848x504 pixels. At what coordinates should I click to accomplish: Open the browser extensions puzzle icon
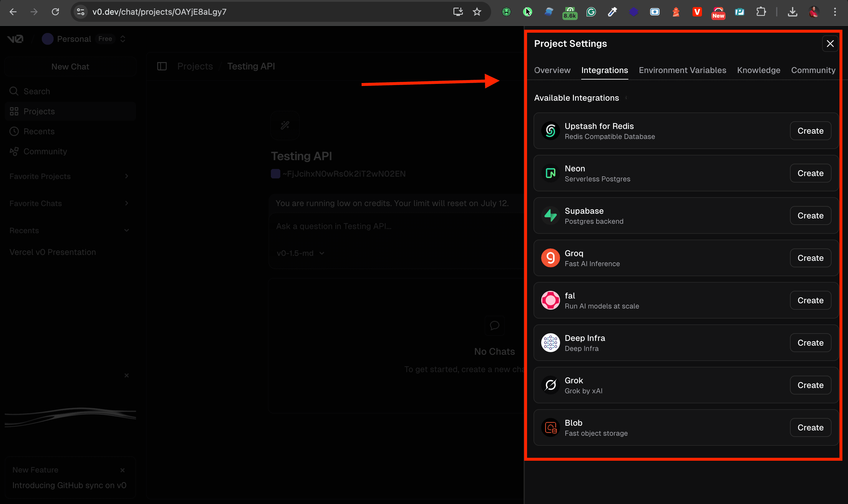pyautogui.click(x=761, y=12)
